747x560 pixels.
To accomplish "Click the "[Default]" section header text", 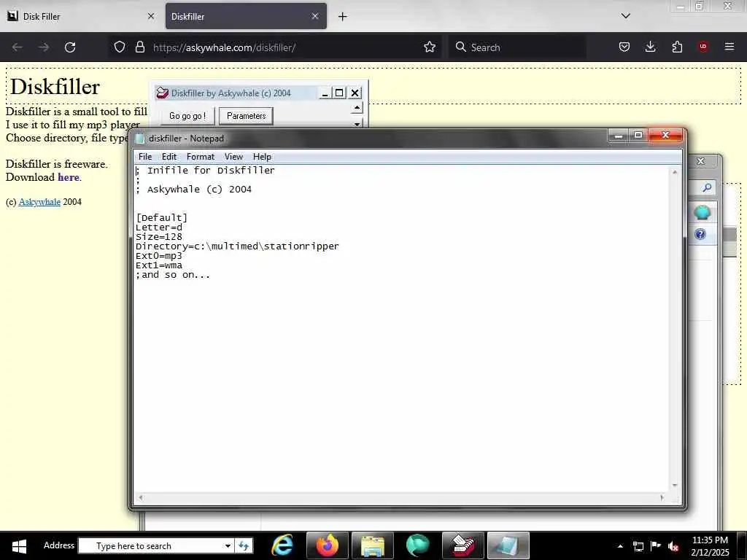I will (162, 217).
